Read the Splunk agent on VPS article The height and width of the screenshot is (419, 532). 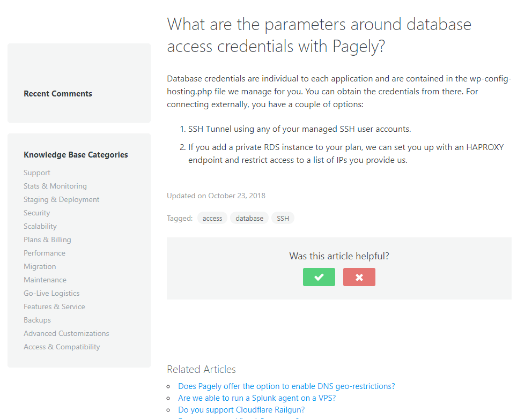click(x=257, y=398)
